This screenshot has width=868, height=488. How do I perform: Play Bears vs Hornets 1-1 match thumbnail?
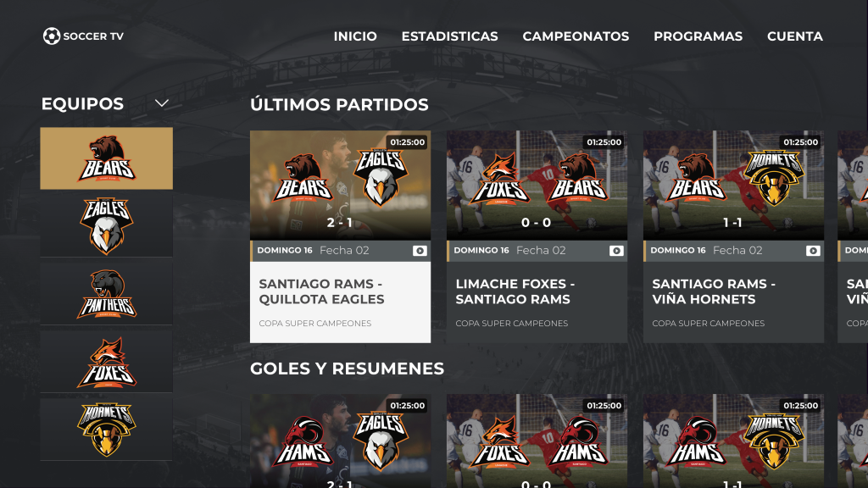tap(733, 186)
